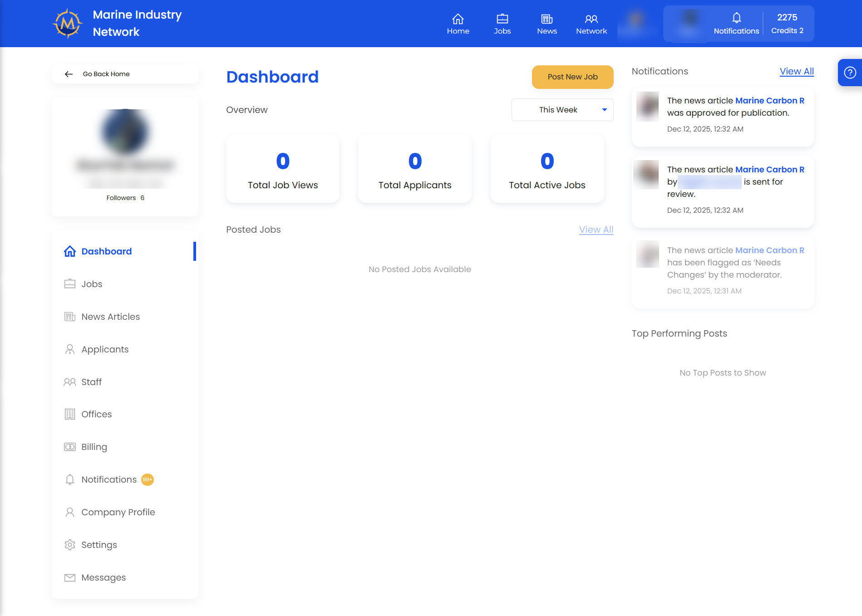Screen dimensions: 862x616
Task: Open the 2275 Credits indicator
Action: click(787, 24)
